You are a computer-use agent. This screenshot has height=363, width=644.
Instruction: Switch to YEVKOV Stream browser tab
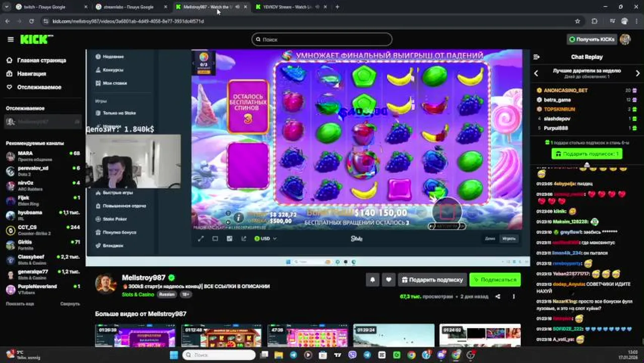click(x=291, y=7)
